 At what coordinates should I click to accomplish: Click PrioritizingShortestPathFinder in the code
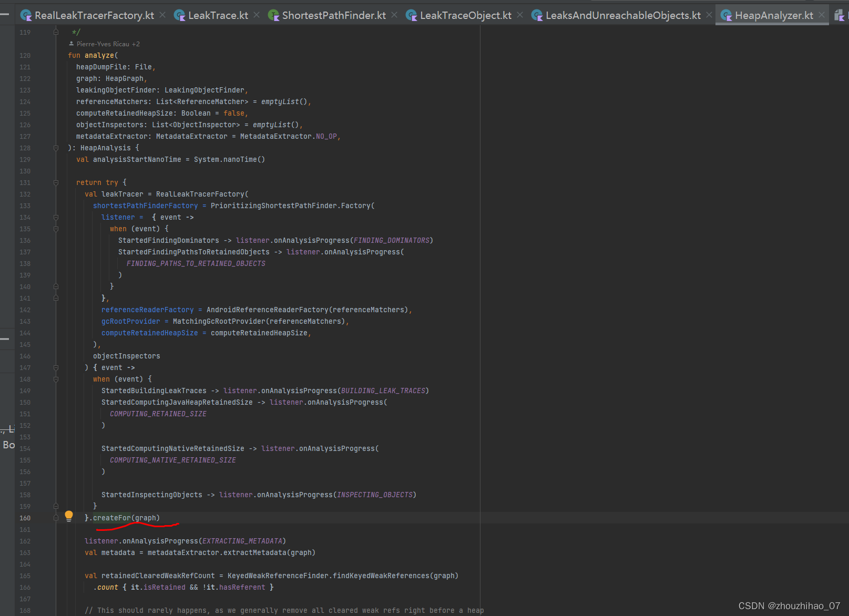274,206
